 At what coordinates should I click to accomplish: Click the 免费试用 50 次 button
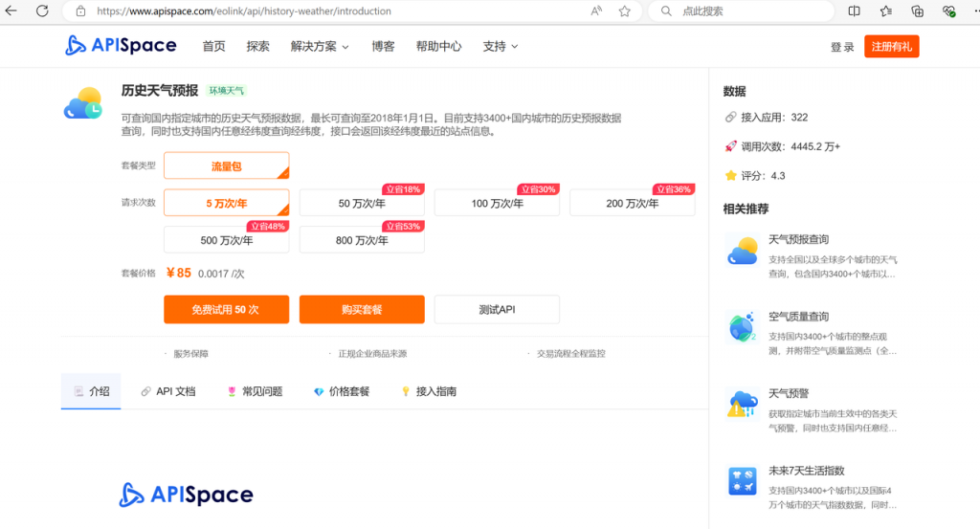pyautogui.click(x=226, y=310)
